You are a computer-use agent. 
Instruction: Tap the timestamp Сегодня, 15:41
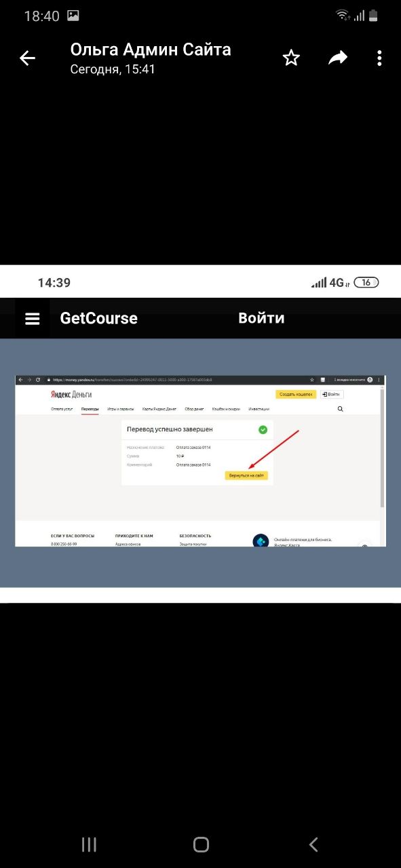(113, 69)
